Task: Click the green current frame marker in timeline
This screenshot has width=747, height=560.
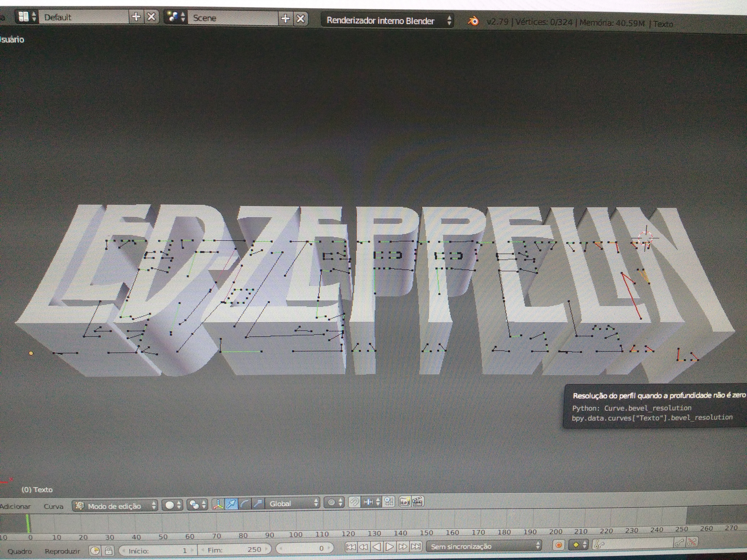Action: pyautogui.click(x=28, y=524)
